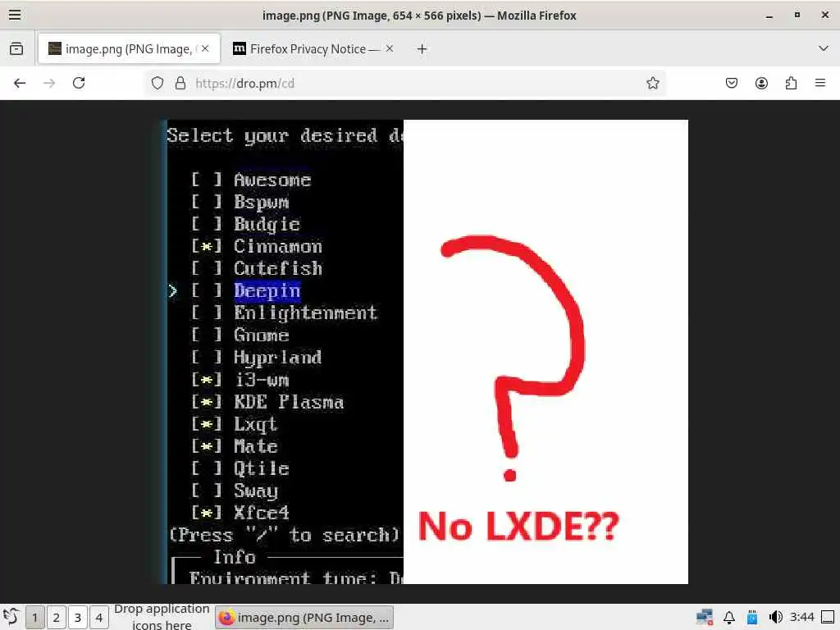
Task: Expand the list all tabs chevron
Action: pyautogui.click(x=824, y=48)
